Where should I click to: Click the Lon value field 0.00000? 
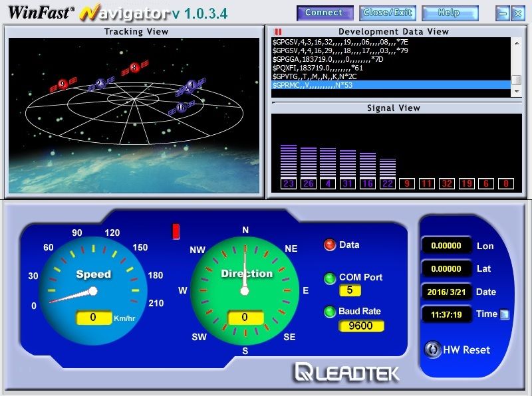[x=446, y=246]
